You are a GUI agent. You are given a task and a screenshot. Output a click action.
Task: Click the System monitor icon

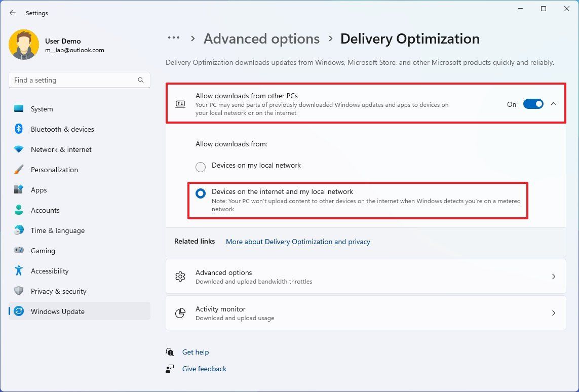[x=18, y=109]
